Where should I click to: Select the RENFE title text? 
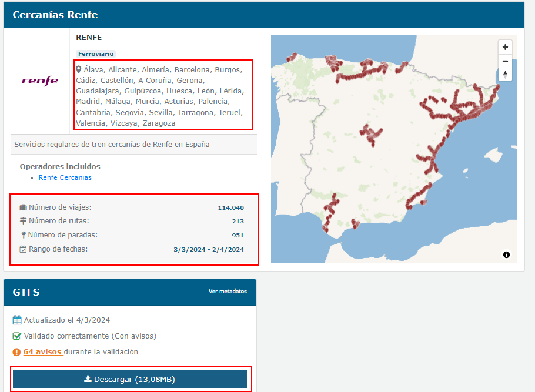tap(89, 37)
